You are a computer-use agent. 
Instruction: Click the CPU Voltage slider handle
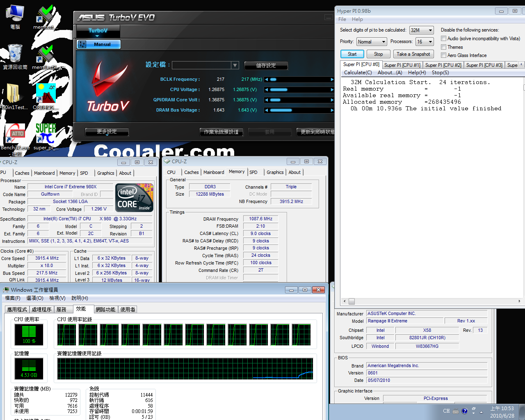(278, 89)
